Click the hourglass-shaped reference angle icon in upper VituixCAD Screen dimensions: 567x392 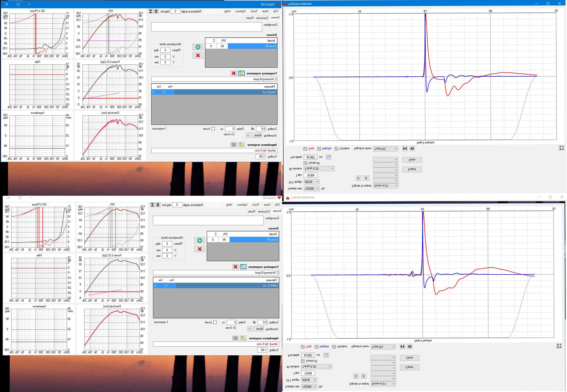(150, 11)
